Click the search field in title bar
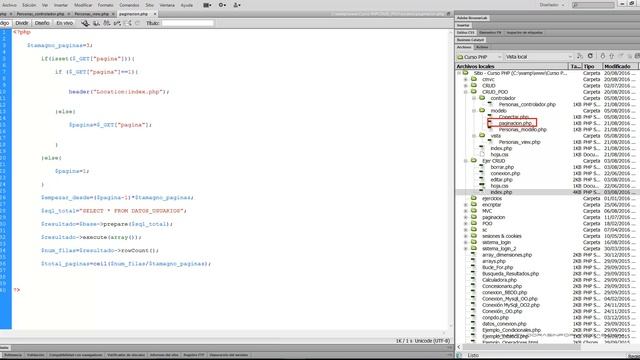The height and width of the screenshot is (360, 640). point(593,5)
